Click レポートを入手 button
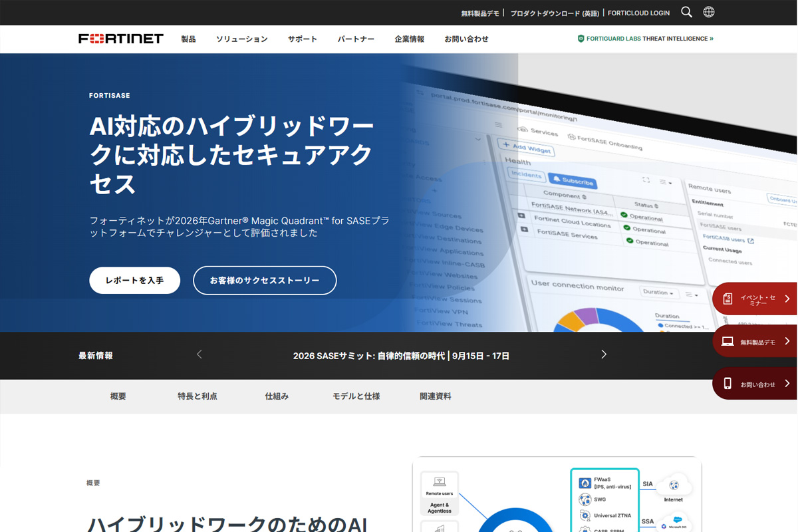 pos(135,281)
